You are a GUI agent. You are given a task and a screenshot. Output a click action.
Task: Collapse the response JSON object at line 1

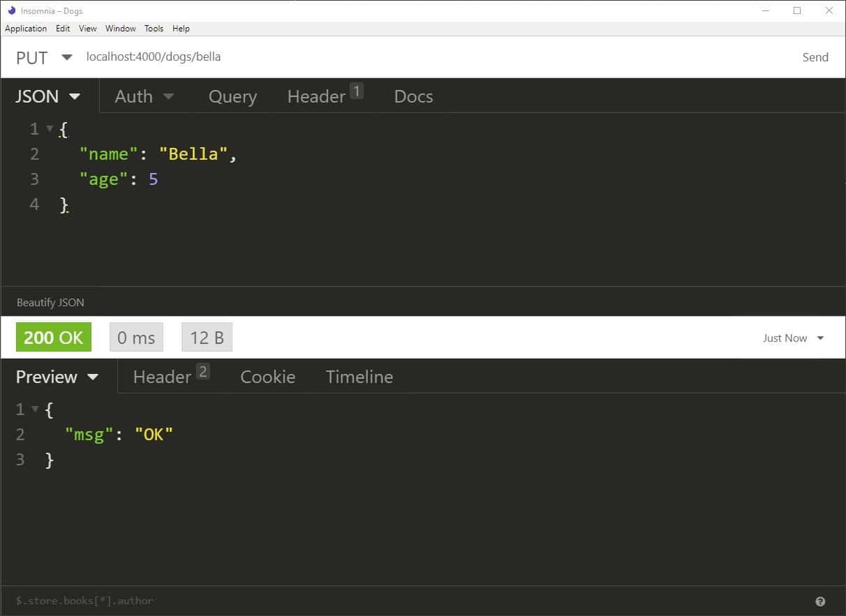[35, 410]
